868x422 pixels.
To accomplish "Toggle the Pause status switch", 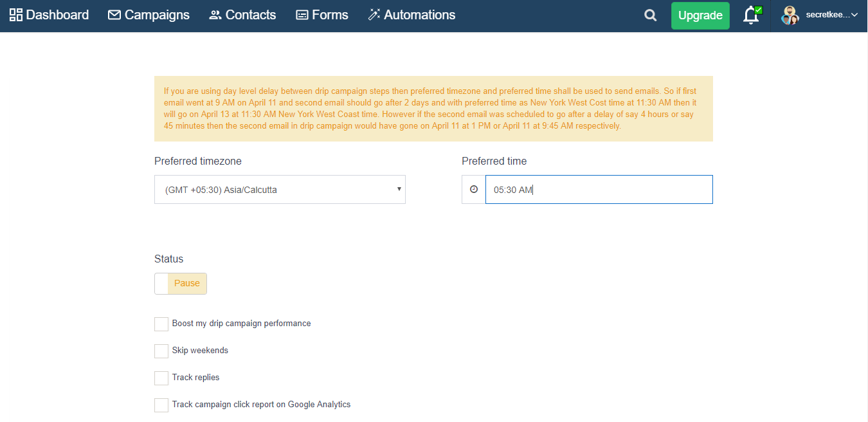I will click(x=181, y=284).
